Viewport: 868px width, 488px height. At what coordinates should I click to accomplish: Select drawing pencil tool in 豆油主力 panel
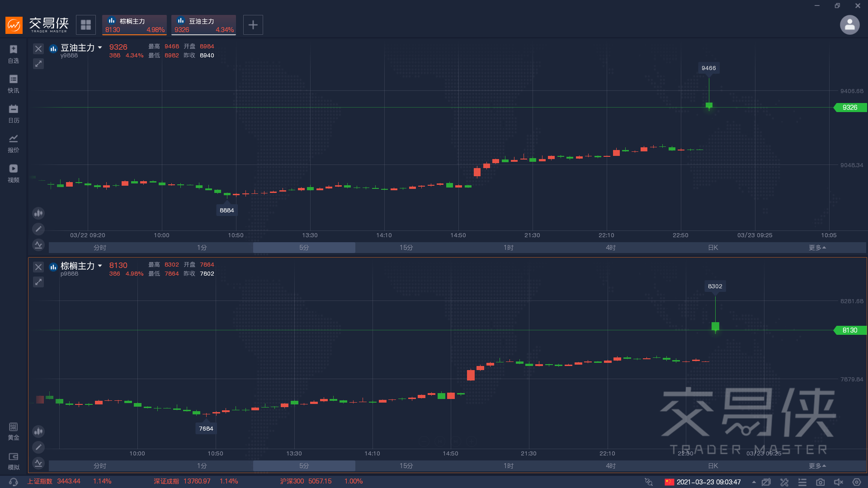38,229
